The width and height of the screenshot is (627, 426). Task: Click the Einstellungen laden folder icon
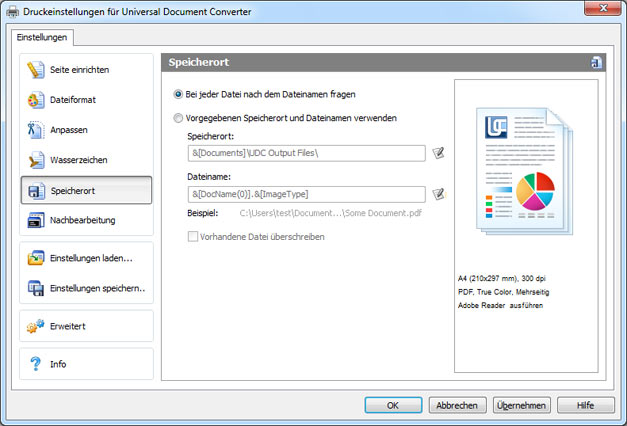[36, 258]
